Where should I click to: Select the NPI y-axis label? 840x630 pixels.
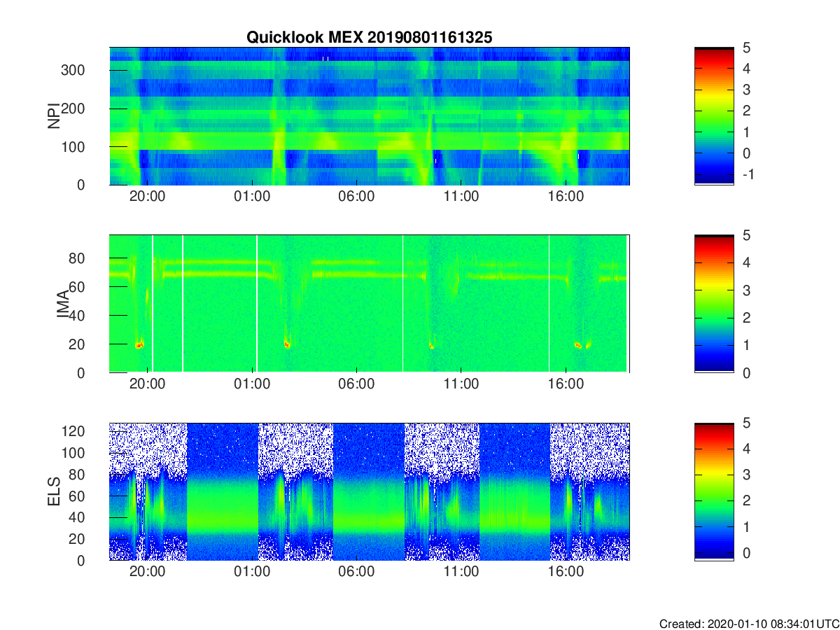[53, 116]
